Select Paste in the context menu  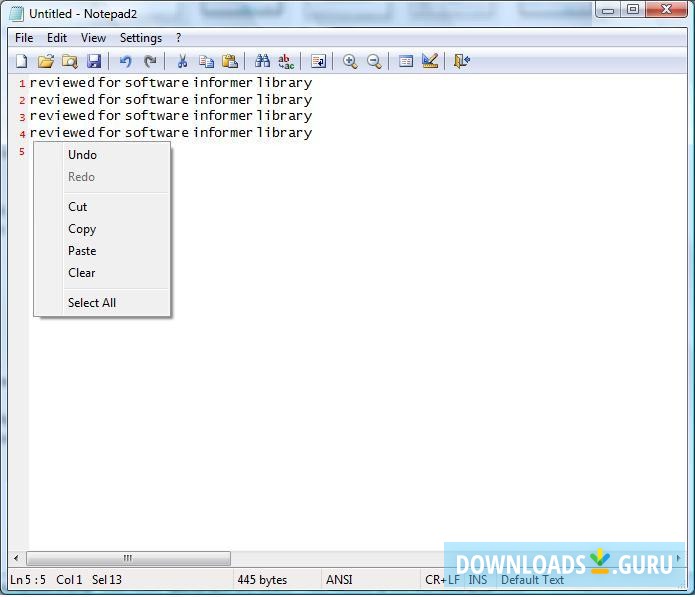(x=102, y=251)
